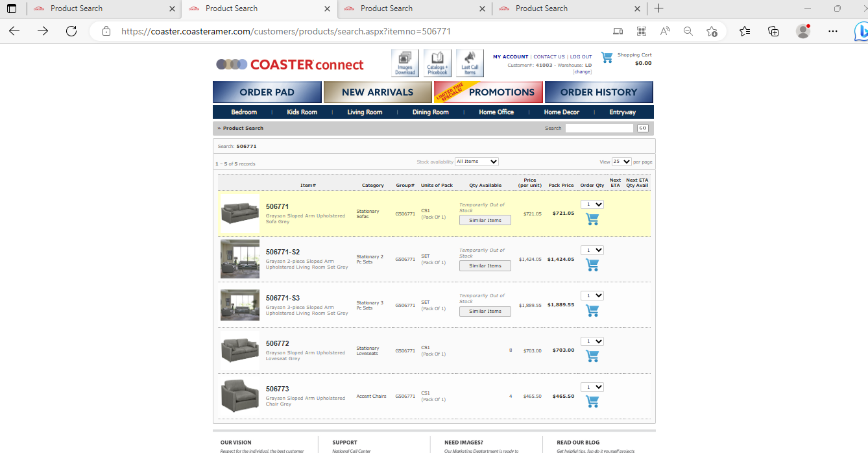Open the ORDER HISTORY tab

point(599,92)
